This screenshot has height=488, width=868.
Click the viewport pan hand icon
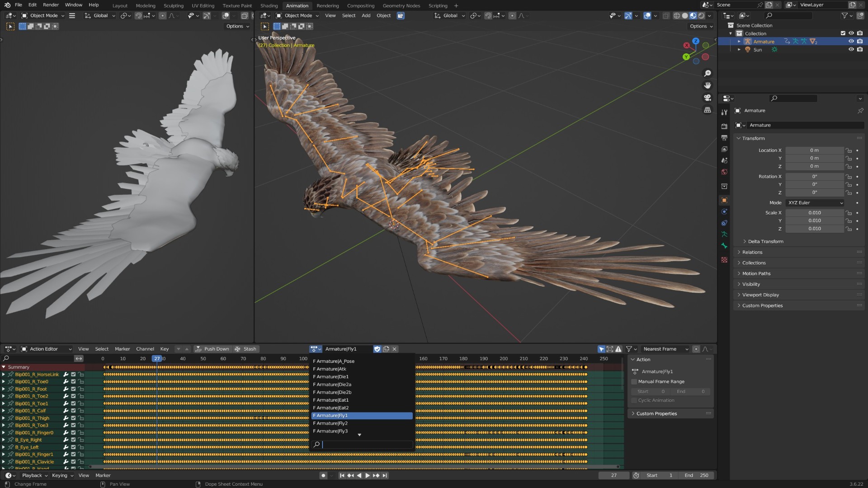tap(708, 85)
